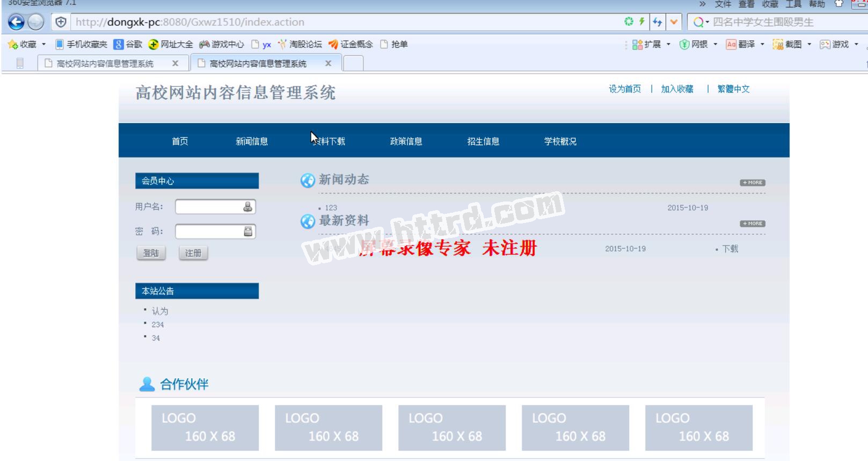Viewport: 868px width, 461px height.
Task: Expand the 翻译 dropdown arrow
Action: [x=762, y=44]
